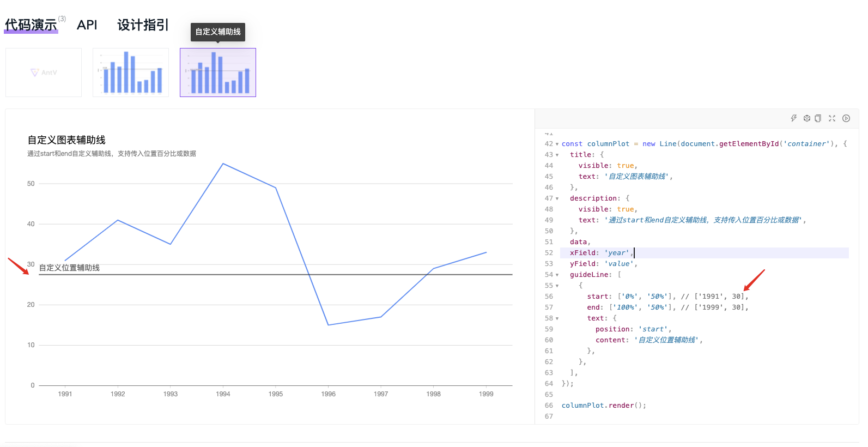Collapse the code fold at line 42

coord(557,144)
